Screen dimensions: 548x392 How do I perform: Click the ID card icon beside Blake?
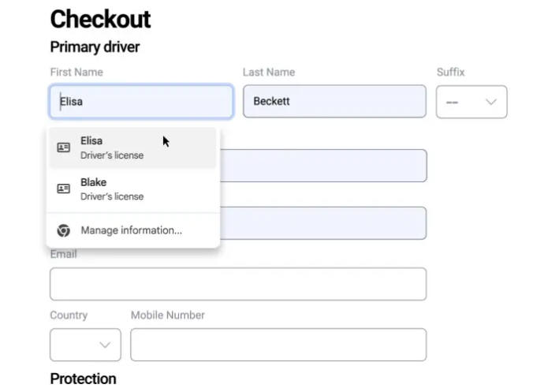point(64,189)
